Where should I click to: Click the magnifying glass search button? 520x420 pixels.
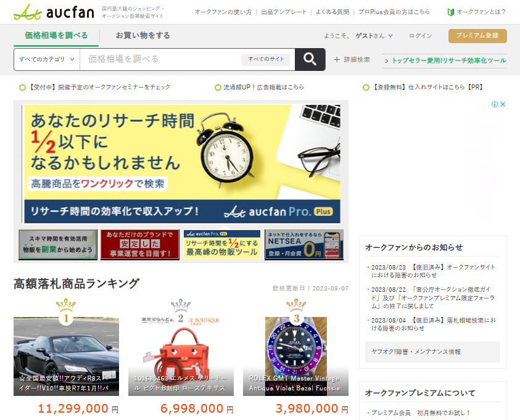click(310, 59)
